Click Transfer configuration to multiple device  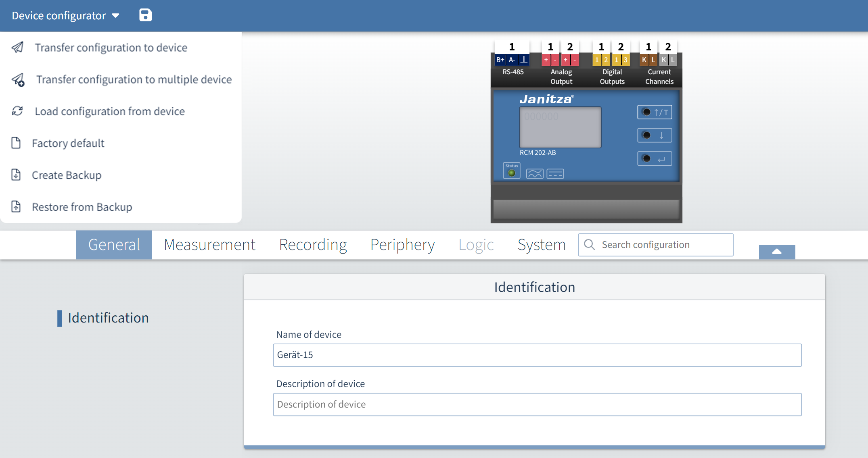(134, 79)
